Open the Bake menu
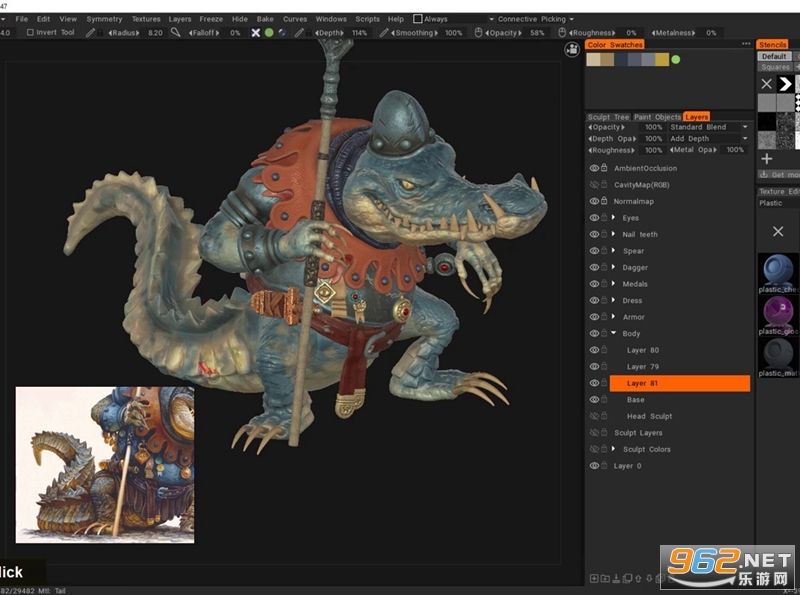 click(265, 19)
